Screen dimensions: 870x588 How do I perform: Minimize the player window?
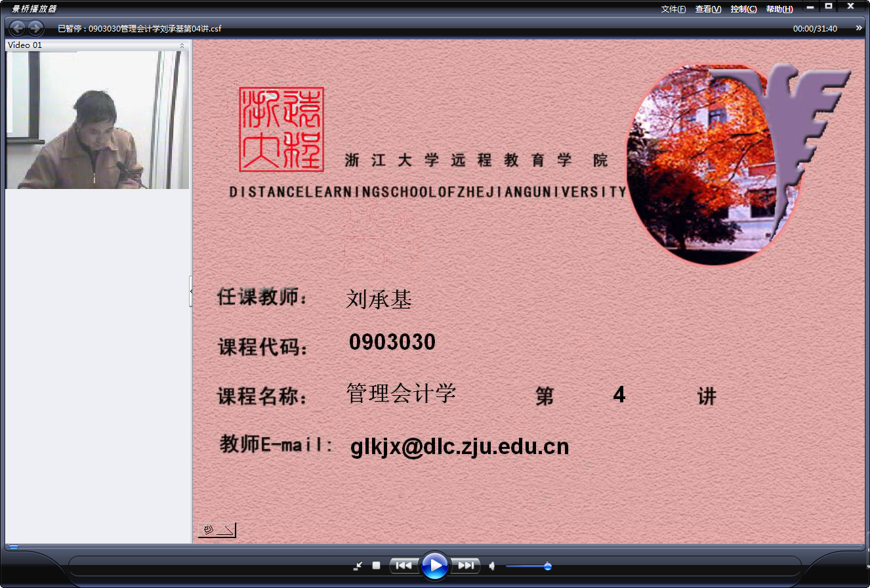click(x=811, y=7)
